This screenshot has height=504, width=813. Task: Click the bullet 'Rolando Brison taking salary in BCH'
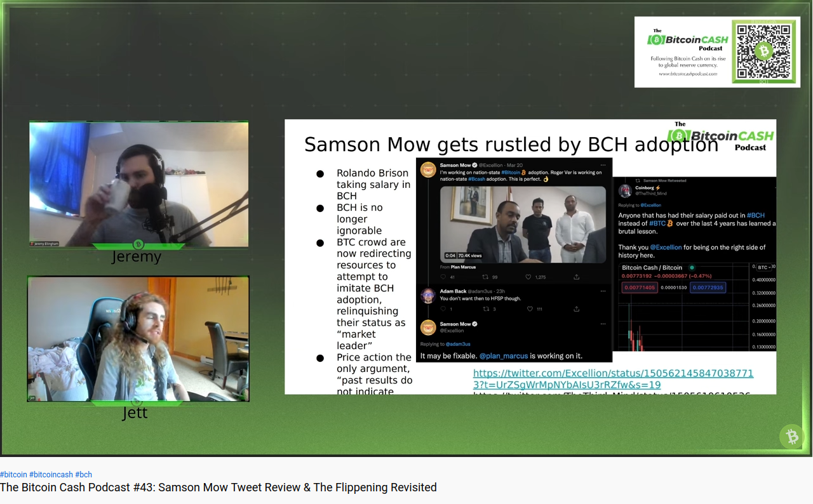click(373, 184)
